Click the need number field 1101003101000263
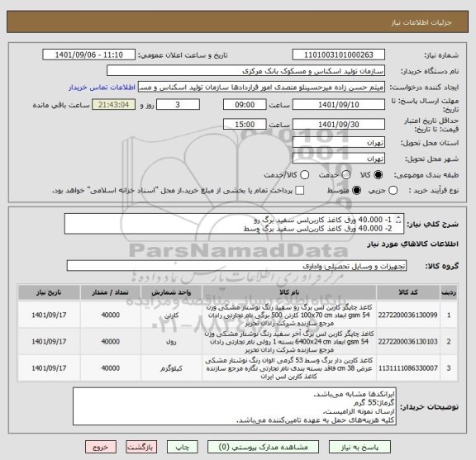This screenshot has height=460, width=476. click(339, 55)
